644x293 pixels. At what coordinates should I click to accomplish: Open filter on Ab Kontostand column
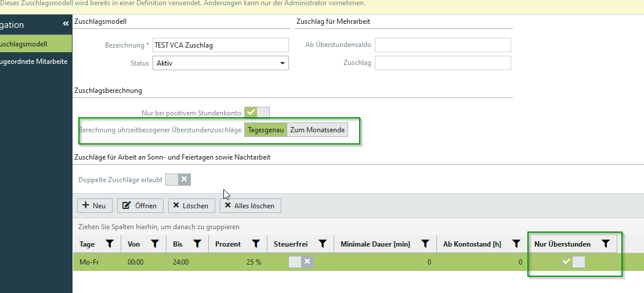tap(516, 244)
